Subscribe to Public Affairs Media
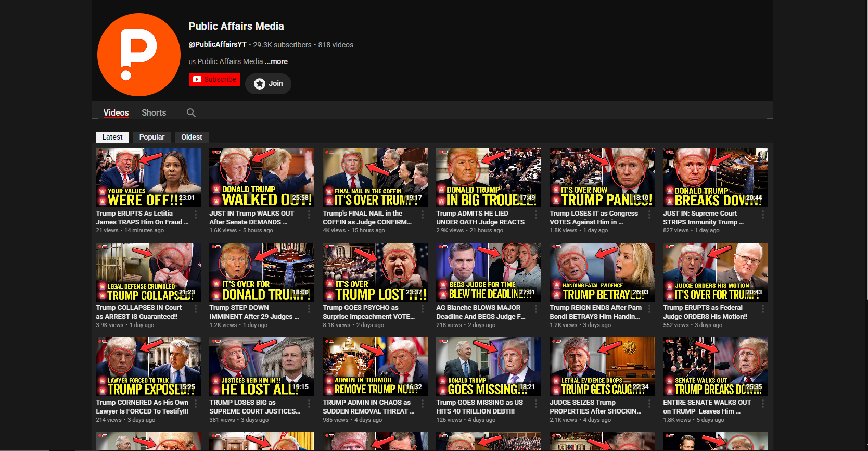 pos(214,80)
